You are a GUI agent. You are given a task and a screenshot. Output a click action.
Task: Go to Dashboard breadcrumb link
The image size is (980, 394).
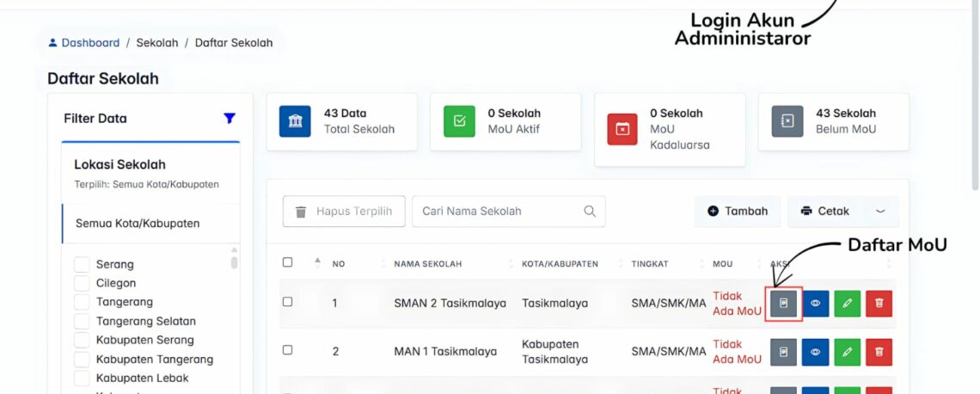coord(90,42)
